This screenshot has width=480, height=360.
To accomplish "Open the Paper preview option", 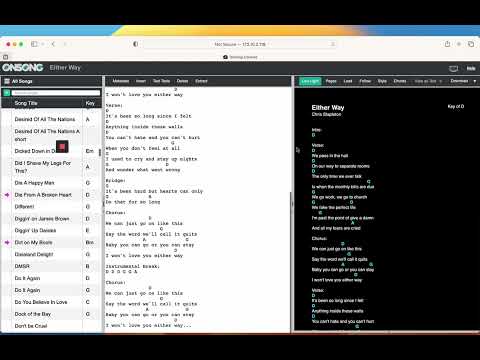I will pos(331,81).
